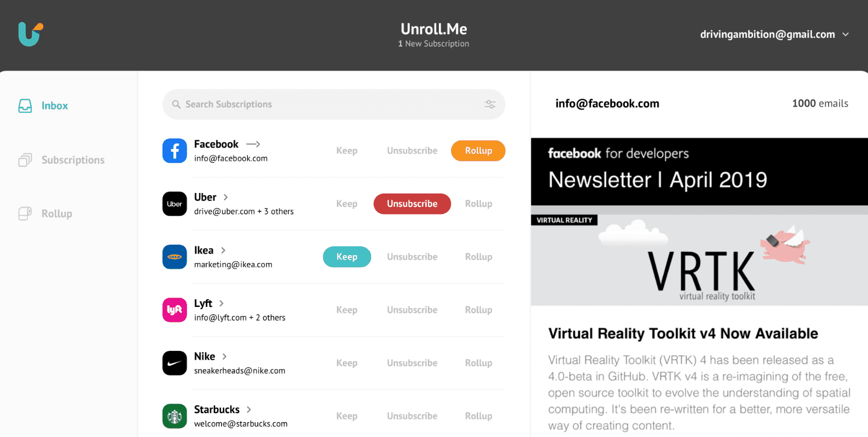Open the search filter sliders icon

[490, 105]
